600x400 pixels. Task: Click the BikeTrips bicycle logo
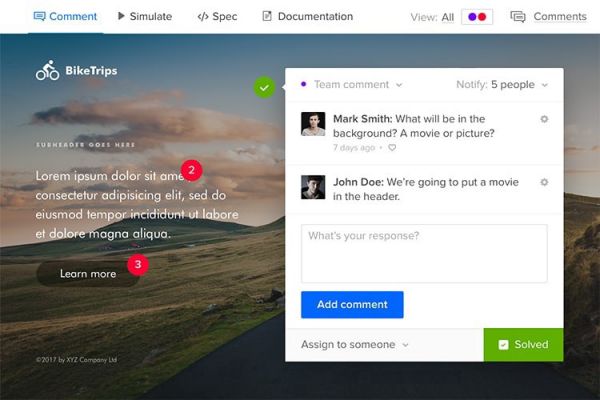pos(47,71)
